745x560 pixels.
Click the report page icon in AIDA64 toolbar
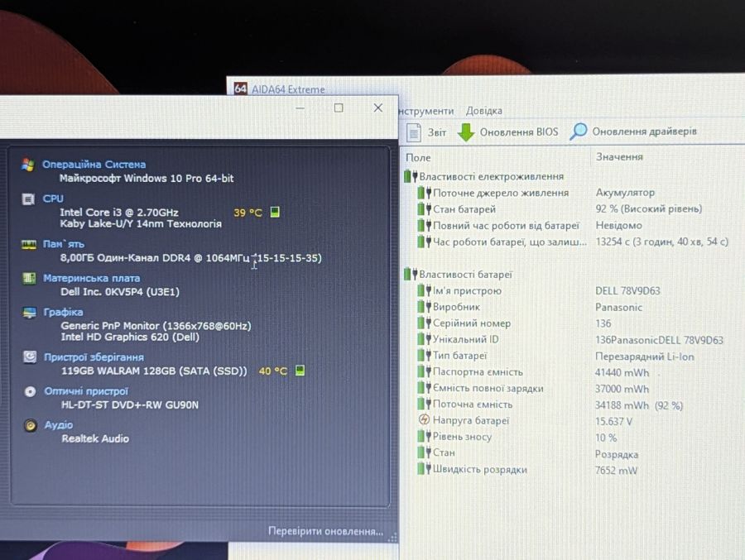[413, 132]
